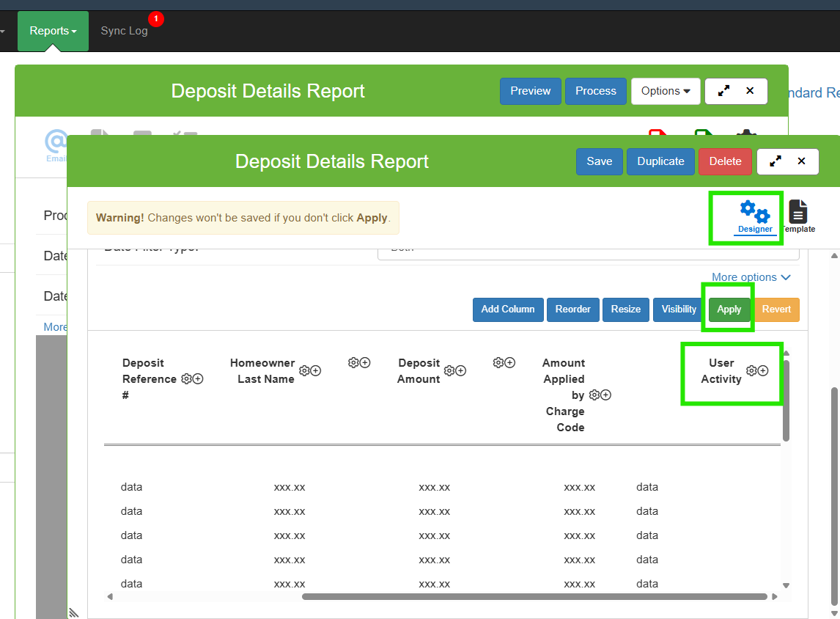Click the Add Column button
840x619 pixels.
point(508,309)
